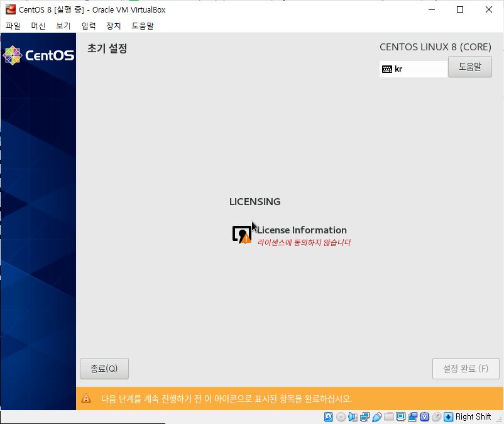The width and height of the screenshot is (504, 424).
Task: Open the USB devices status icon
Action: click(x=376, y=417)
